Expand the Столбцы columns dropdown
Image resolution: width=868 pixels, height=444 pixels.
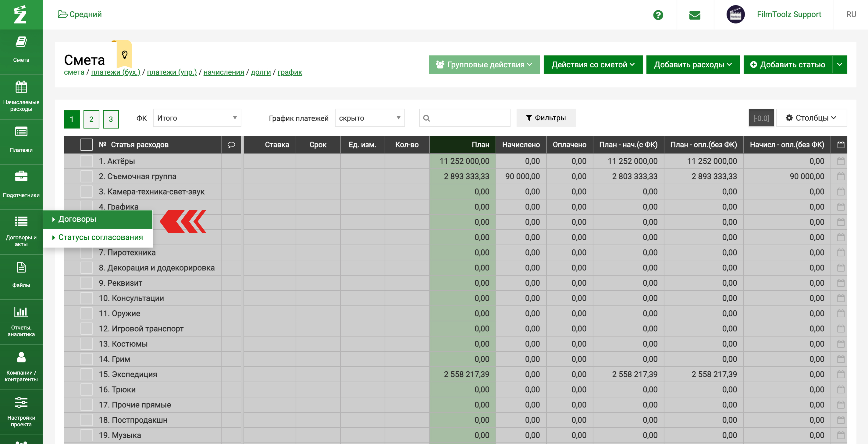tap(811, 118)
